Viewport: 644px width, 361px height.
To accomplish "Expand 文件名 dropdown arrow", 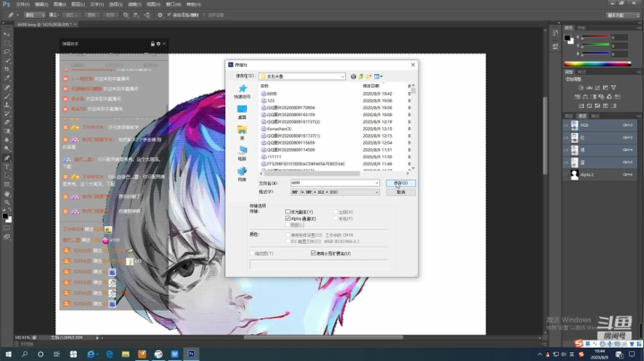I will 377,183.
